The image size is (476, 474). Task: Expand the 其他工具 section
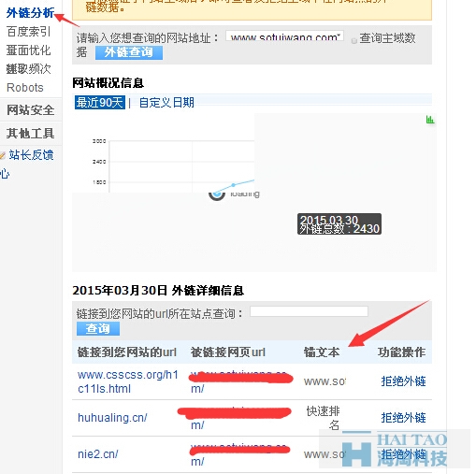point(31,134)
